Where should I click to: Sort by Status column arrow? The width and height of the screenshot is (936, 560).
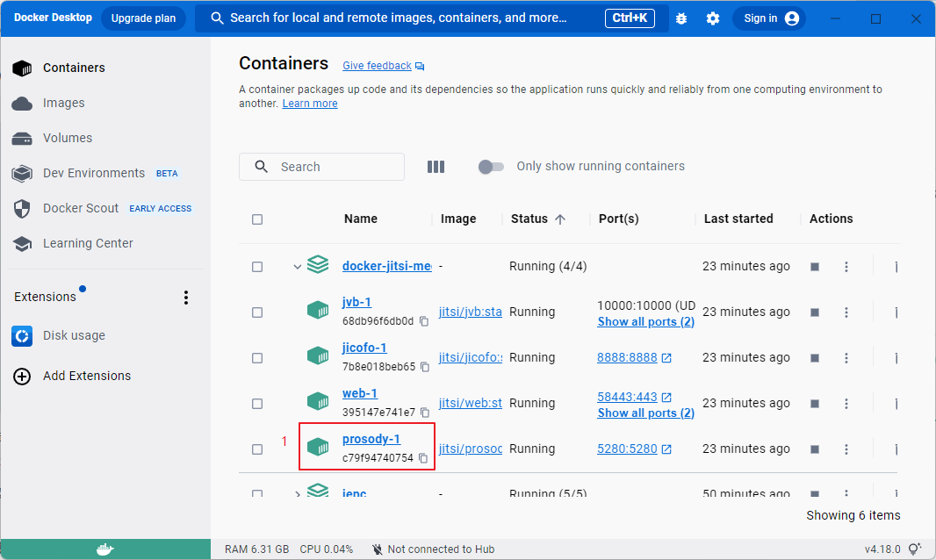560,219
